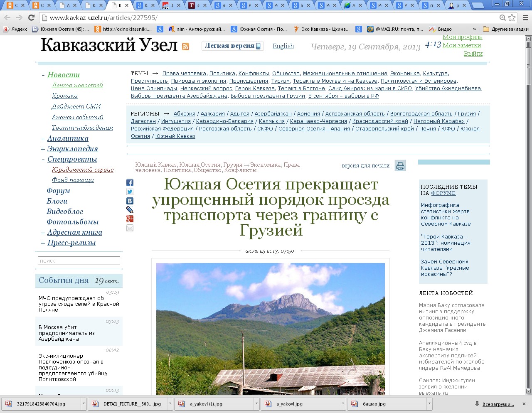Click the printer icon for print version
This screenshot has height=413, width=532.
pyautogui.click(x=400, y=166)
